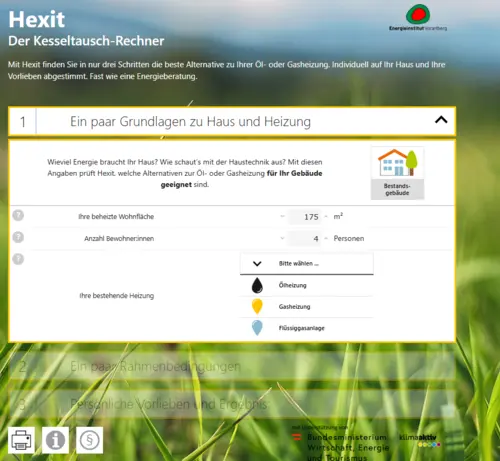Image resolution: width=500 pixels, height=461 pixels.
Task: Increase the heated living area value
Action: click(326, 217)
